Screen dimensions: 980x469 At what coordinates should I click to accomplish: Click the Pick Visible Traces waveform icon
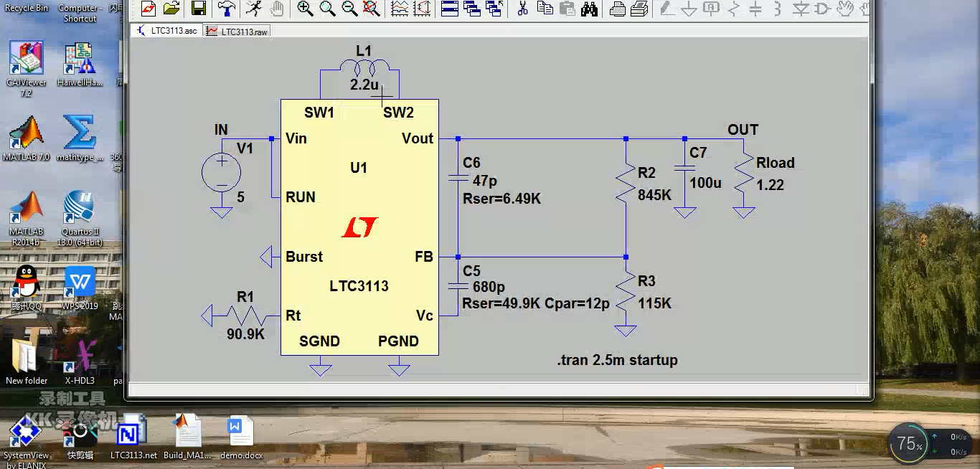tap(400, 9)
